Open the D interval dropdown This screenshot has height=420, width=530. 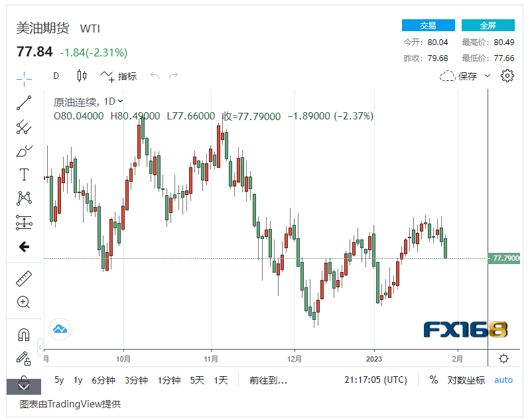point(56,76)
